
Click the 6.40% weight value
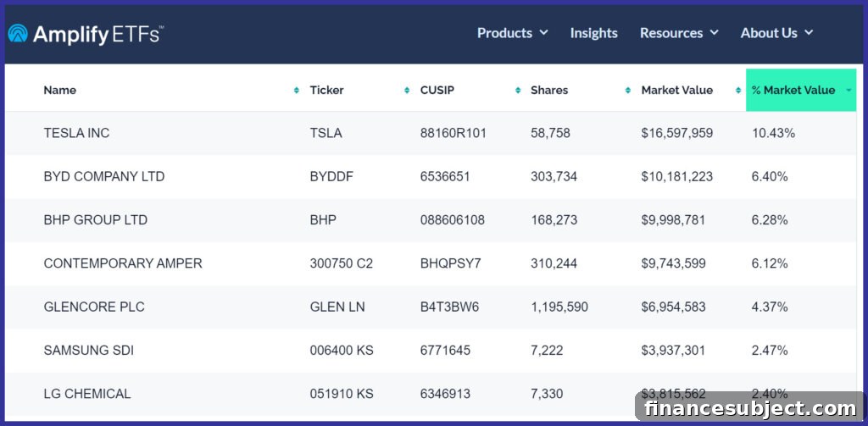coord(770,177)
